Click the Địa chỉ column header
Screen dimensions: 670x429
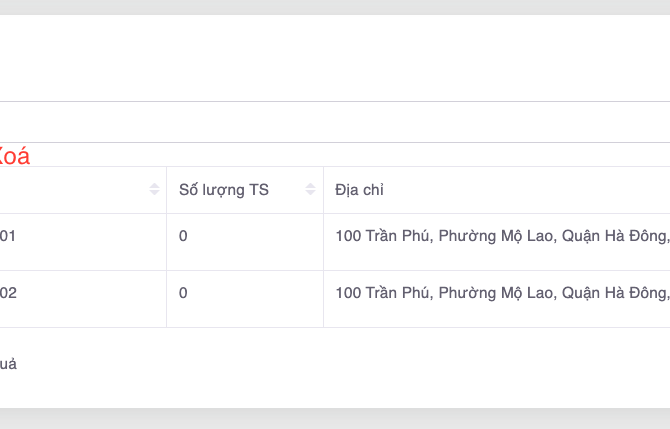360,190
